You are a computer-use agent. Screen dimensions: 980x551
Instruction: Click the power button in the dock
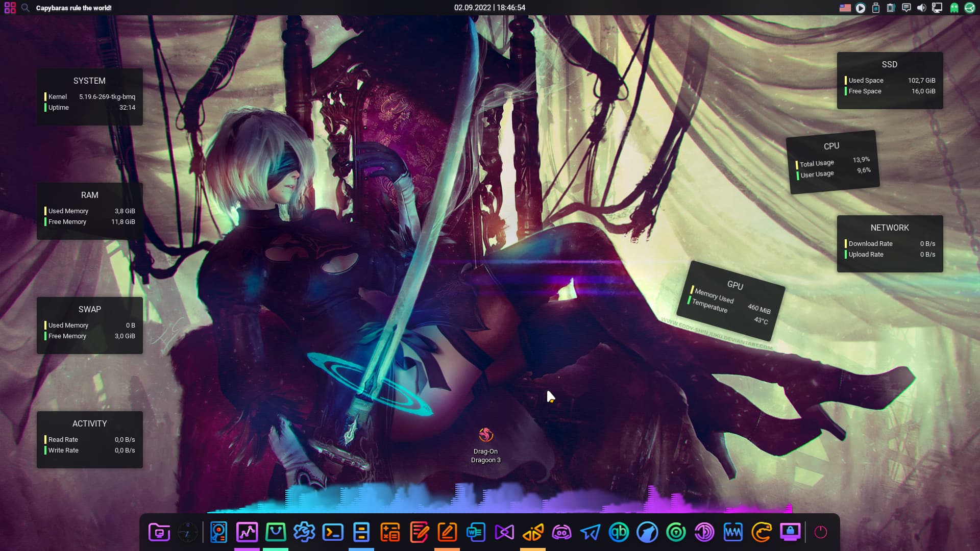click(821, 532)
